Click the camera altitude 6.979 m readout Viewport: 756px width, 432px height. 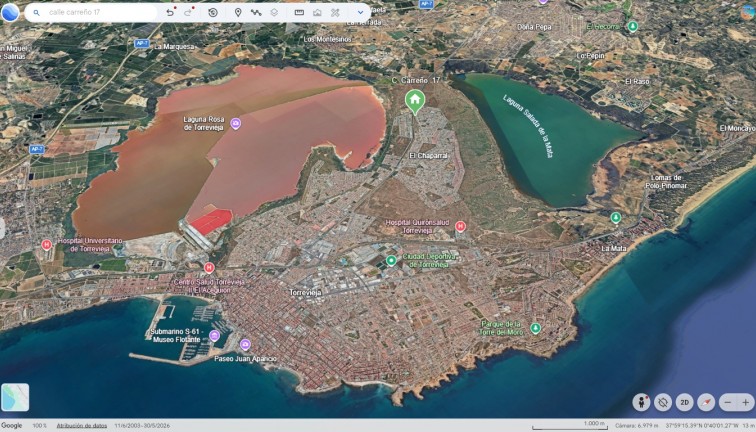click(x=636, y=426)
